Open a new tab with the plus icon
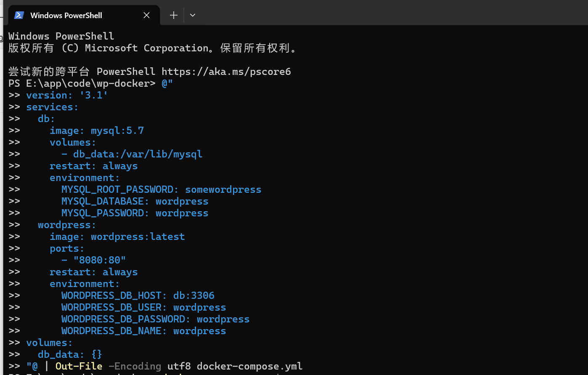Image resolution: width=588 pixels, height=375 pixels. point(173,15)
